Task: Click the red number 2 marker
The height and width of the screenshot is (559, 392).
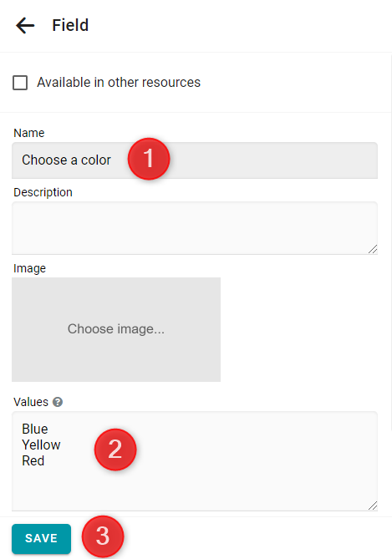Action: tap(115, 450)
